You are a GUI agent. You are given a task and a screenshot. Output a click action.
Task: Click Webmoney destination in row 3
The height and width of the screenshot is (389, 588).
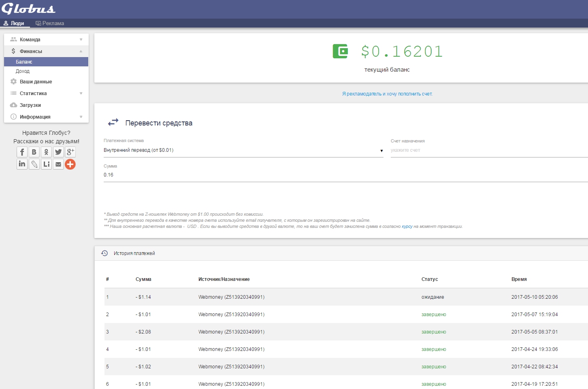231,332
